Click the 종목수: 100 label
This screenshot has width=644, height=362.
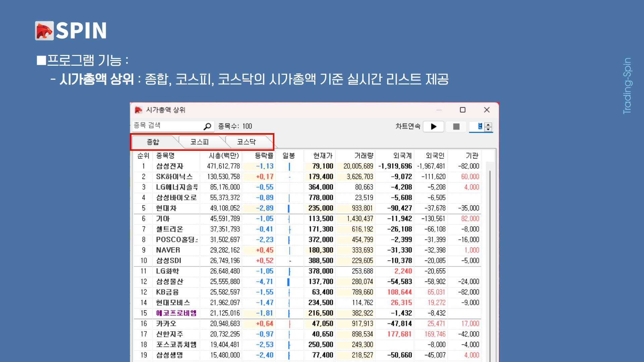click(235, 126)
